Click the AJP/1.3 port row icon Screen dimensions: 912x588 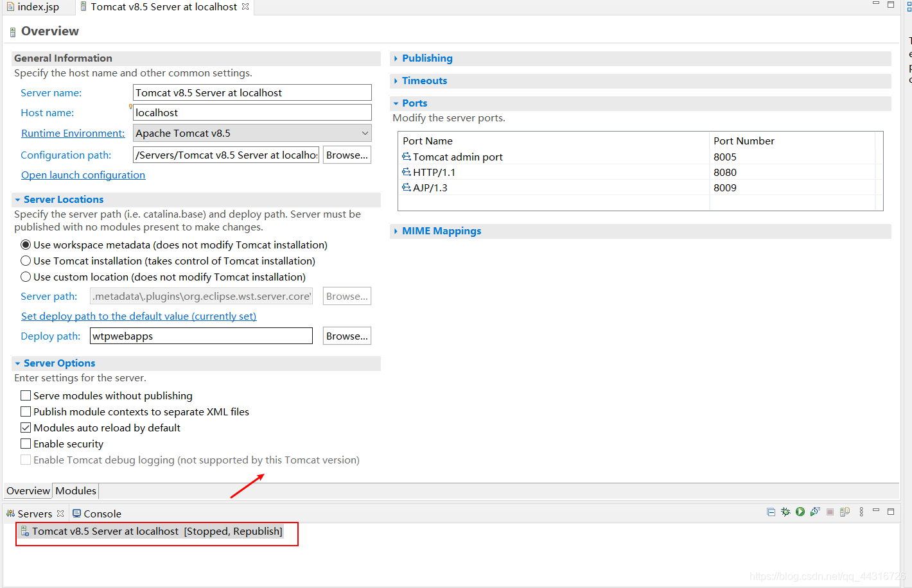[x=407, y=187]
